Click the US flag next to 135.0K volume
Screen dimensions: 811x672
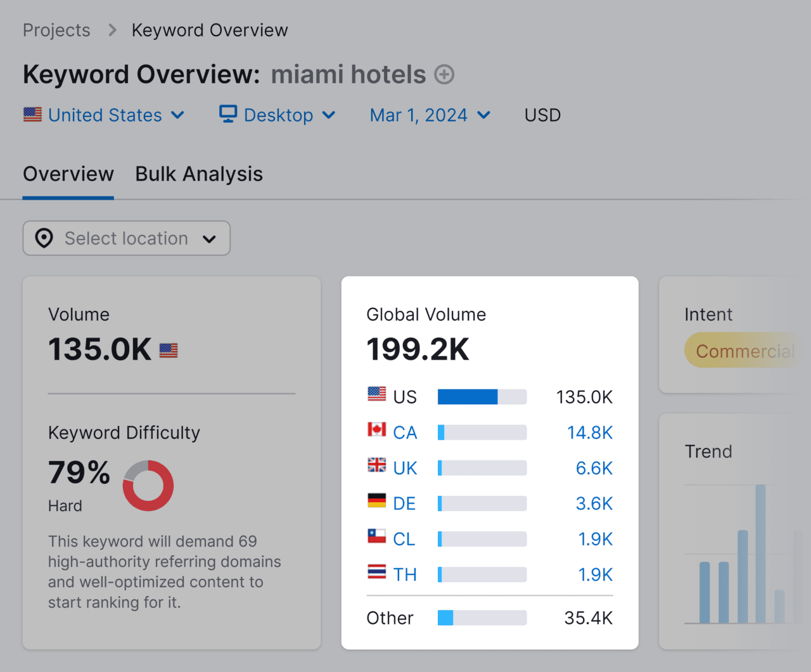pyautogui.click(x=167, y=350)
